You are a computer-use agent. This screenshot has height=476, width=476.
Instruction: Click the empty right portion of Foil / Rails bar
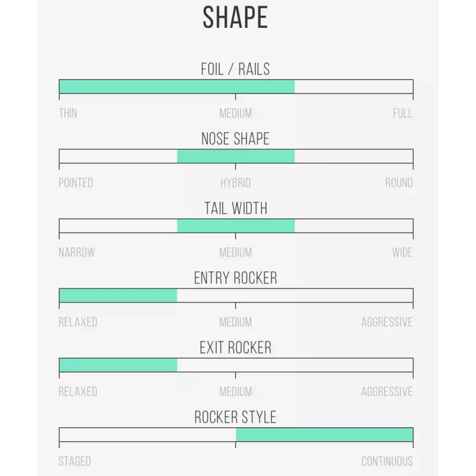[354, 86]
